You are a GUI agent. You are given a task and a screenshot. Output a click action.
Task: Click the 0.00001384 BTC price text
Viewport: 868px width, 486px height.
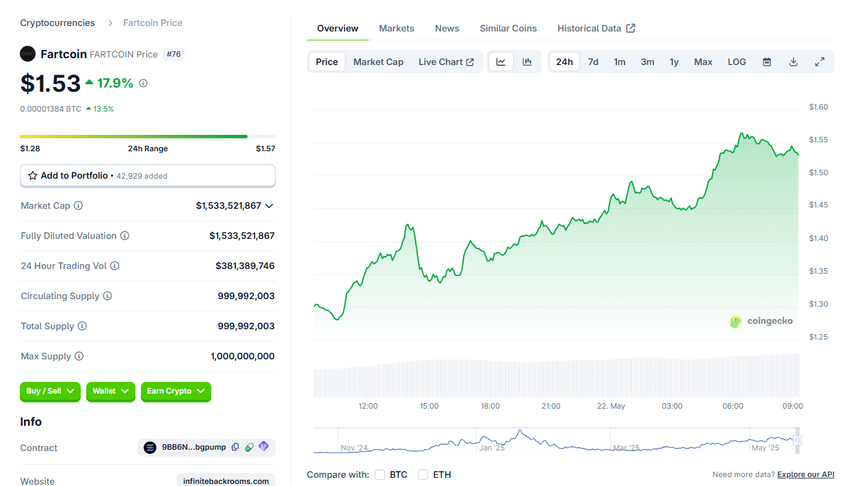pyautogui.click(x=51, y=109)
